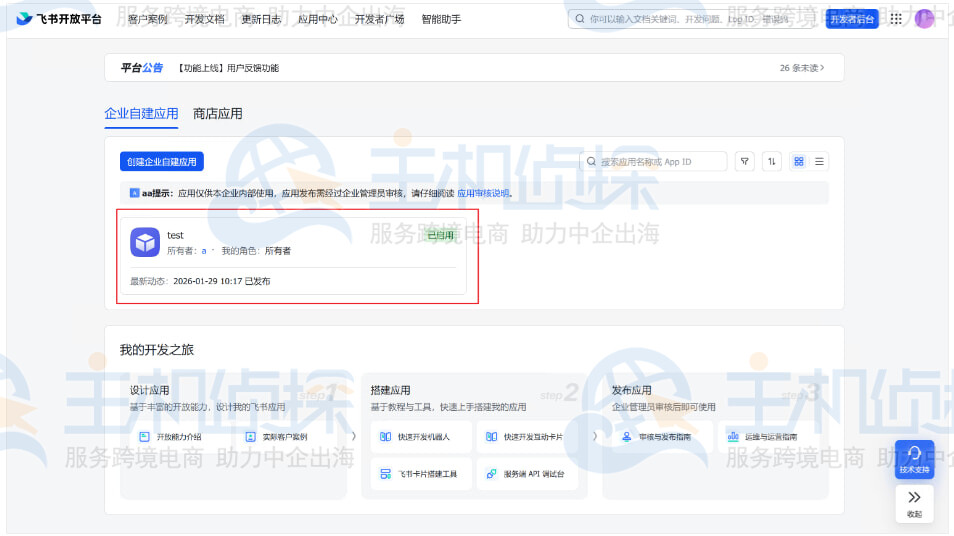Viewport: 954px width, 536px height.
Task: Open the nine-dot app launcher grid
Action: (896, 19)
